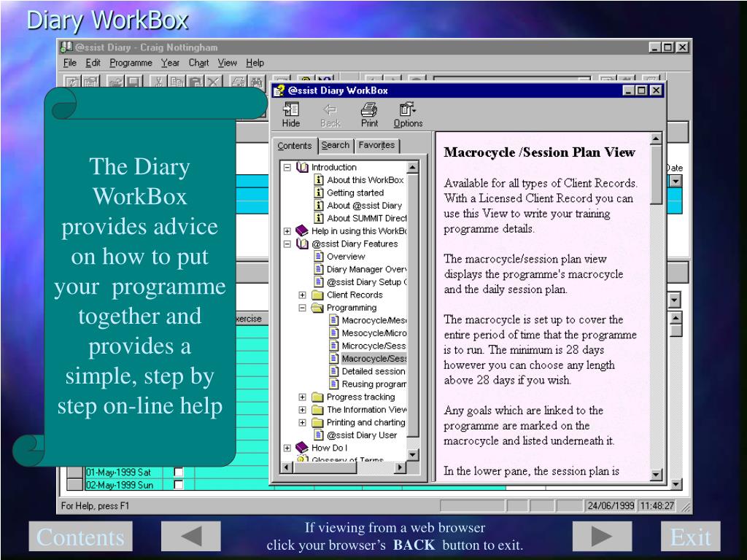
Task: Open the Edit menu
Action: click(93, 63)
